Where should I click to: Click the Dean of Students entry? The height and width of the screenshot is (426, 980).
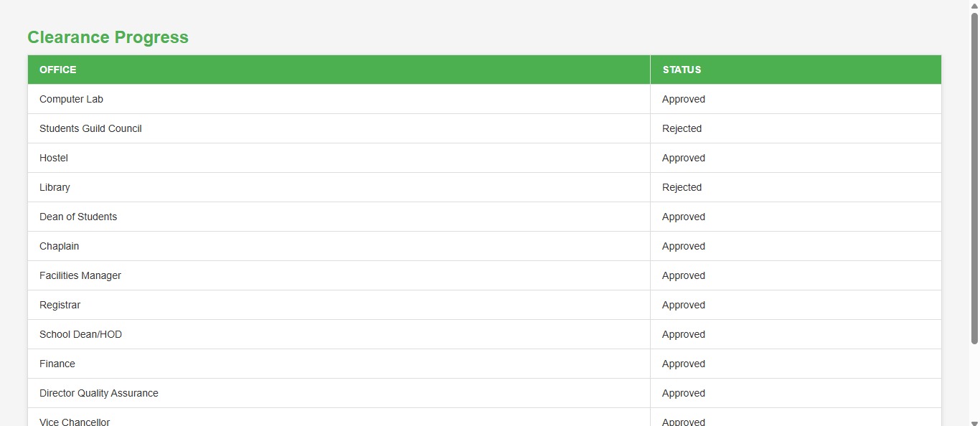coord(78,217)
